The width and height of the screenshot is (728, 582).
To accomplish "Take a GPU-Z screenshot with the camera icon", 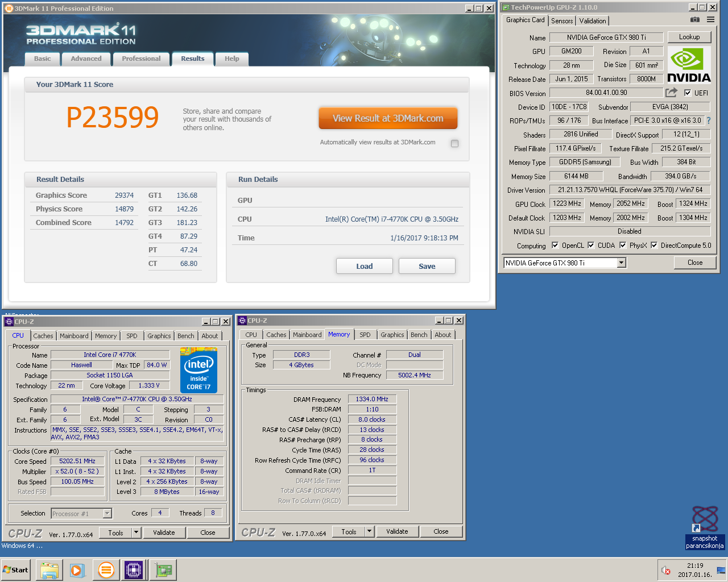I will [695, 20].
